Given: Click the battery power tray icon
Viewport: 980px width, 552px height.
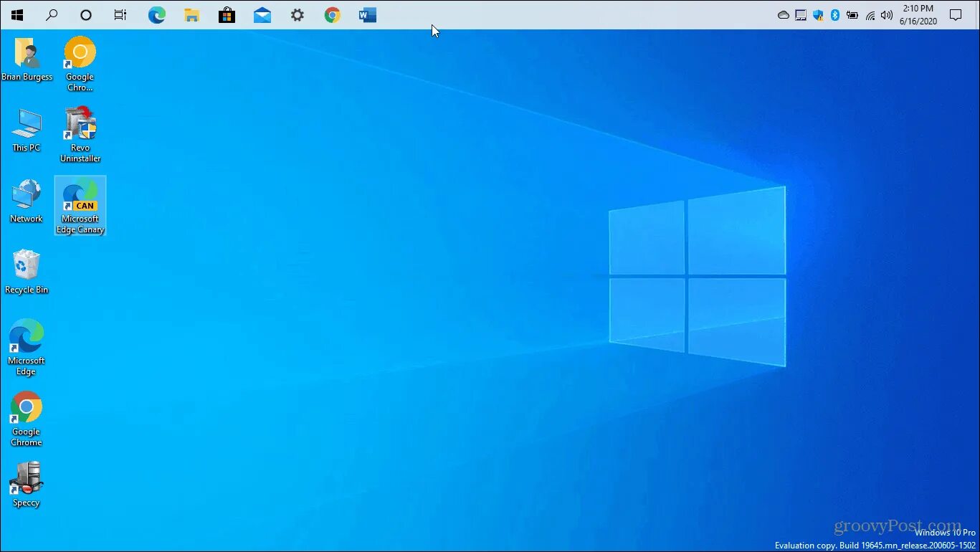Looking at the screenshot, I should pyautogui.click(x=852, y=15).
